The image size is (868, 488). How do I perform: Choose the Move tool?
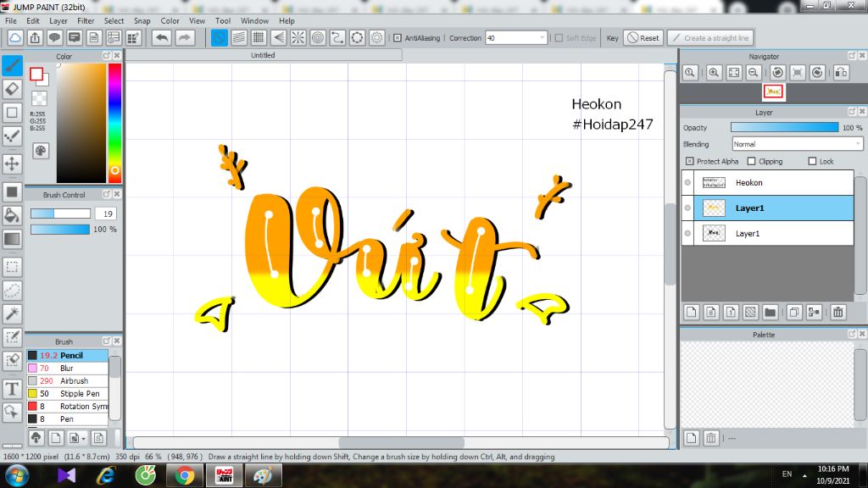[x=12, y=164]
